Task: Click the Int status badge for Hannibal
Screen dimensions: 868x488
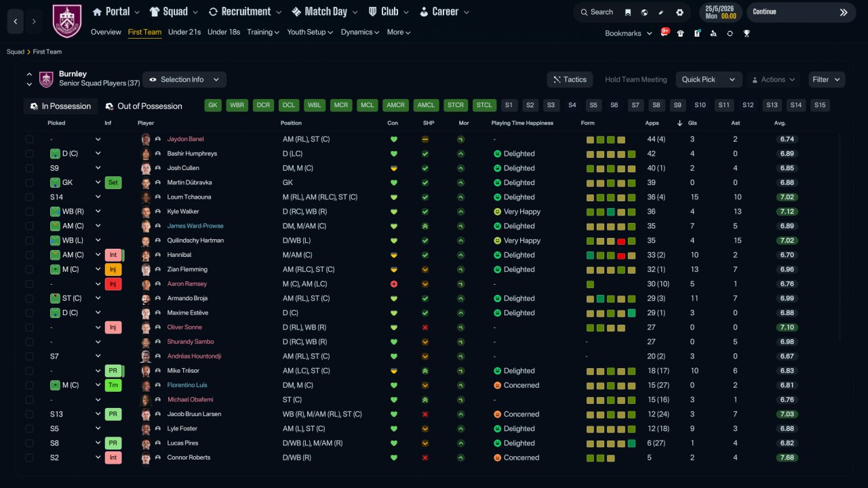Action: point(113,255)
